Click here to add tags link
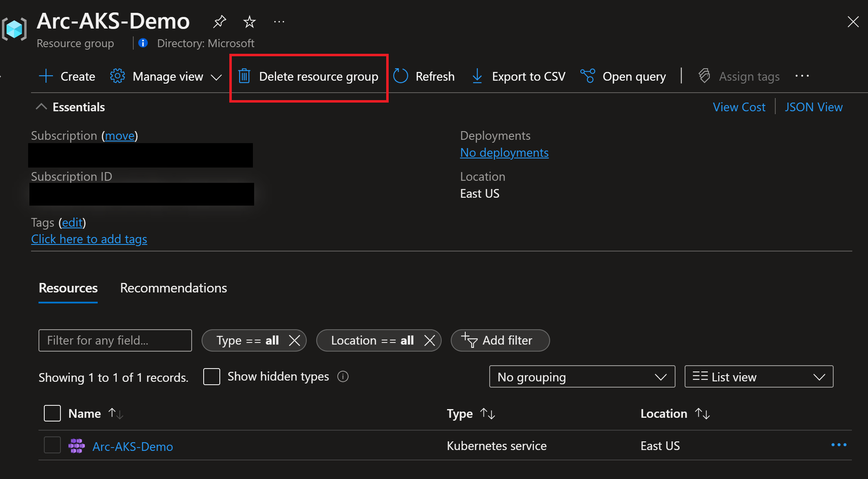 click(89, 239)
